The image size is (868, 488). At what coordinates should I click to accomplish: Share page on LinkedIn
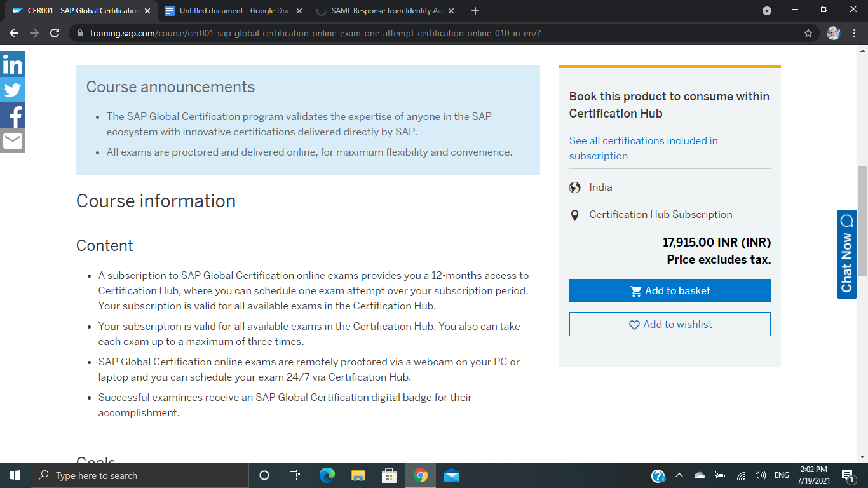coord(13,64)
